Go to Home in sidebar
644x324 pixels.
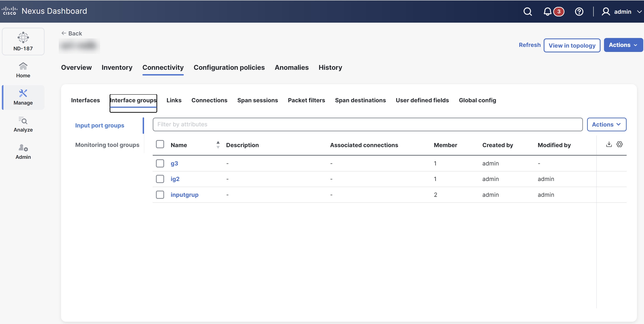(23, 70)
